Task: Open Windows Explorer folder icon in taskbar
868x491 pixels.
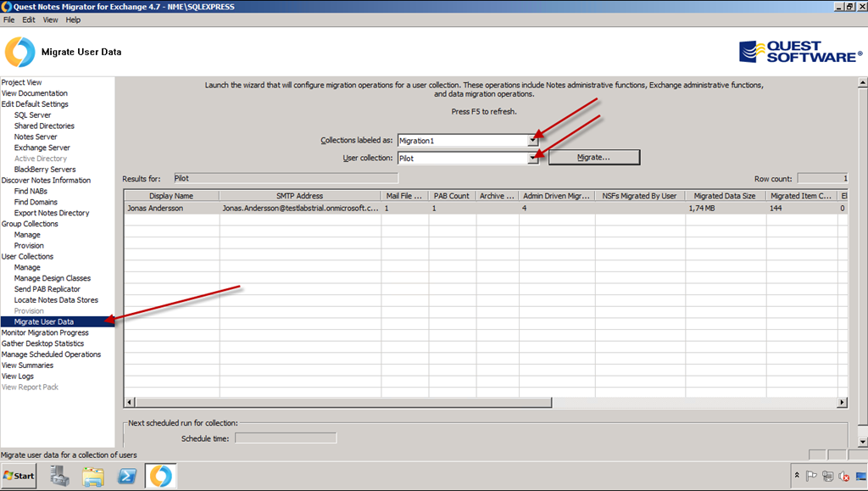Action: [x=93, y=476]
